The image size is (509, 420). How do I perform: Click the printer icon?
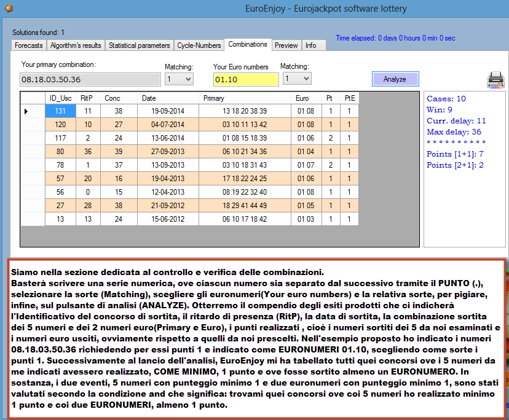pyautogui.click(x=495, y=80)
